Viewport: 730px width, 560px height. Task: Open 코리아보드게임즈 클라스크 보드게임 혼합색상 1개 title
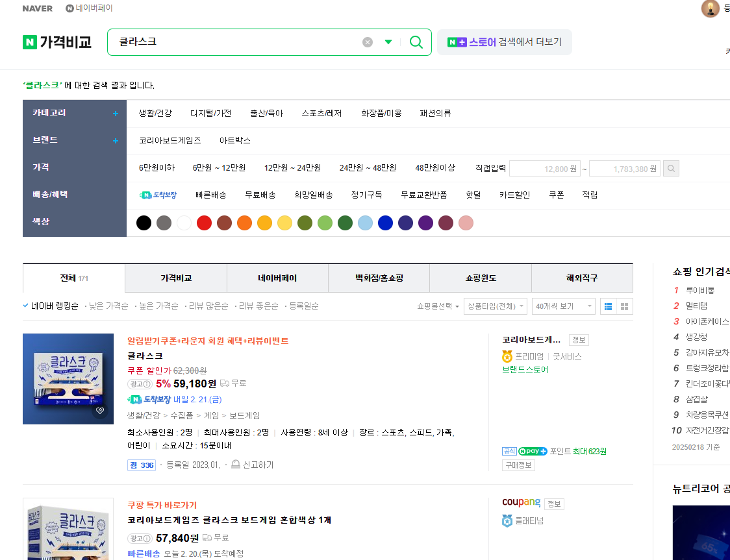(x=229, y=520)
